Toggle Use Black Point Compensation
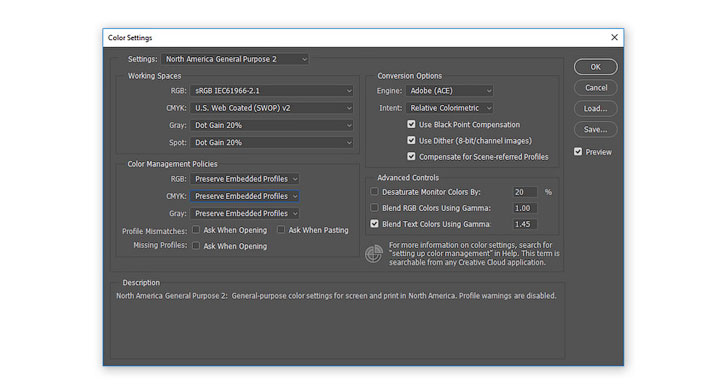Viewport: 725px width, 391px height. pos(411,124)
